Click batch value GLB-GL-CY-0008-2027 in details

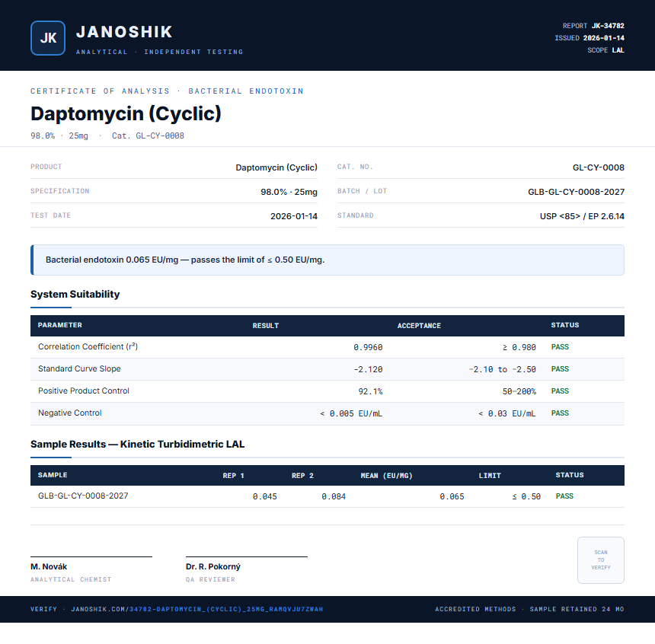576,192
